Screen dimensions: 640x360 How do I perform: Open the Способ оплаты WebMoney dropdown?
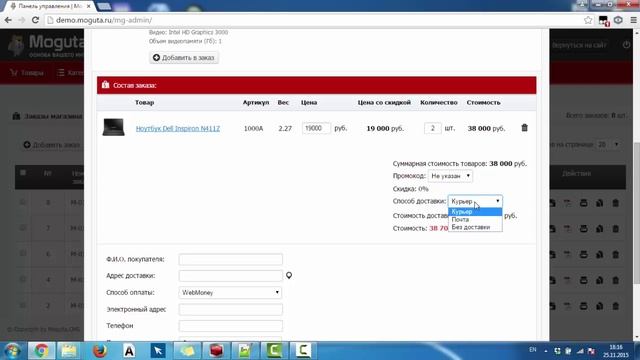tap(230, 293)
